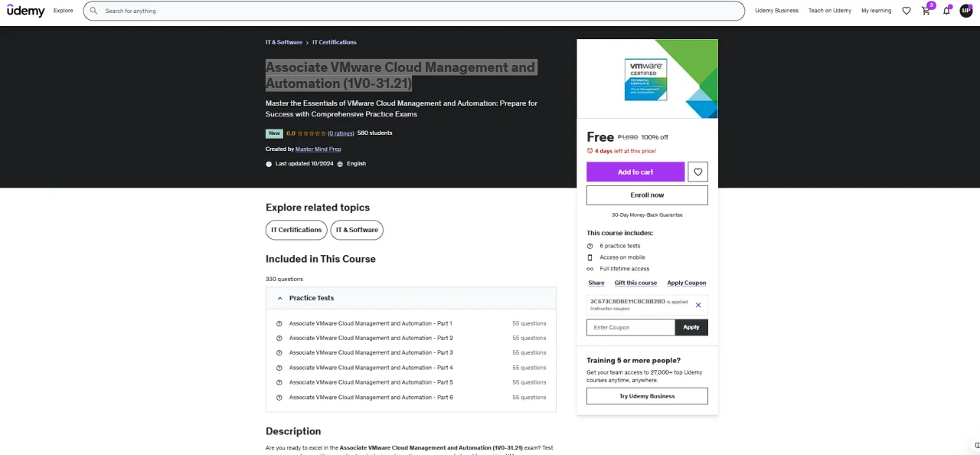Click the globe language icon
The width and height of the screenshot is (980, 455).
340,164
